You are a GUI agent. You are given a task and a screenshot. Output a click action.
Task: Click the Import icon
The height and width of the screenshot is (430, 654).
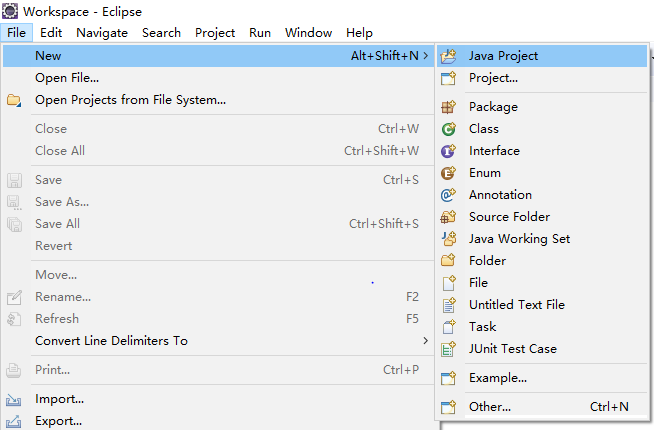(x=14, y=400)
